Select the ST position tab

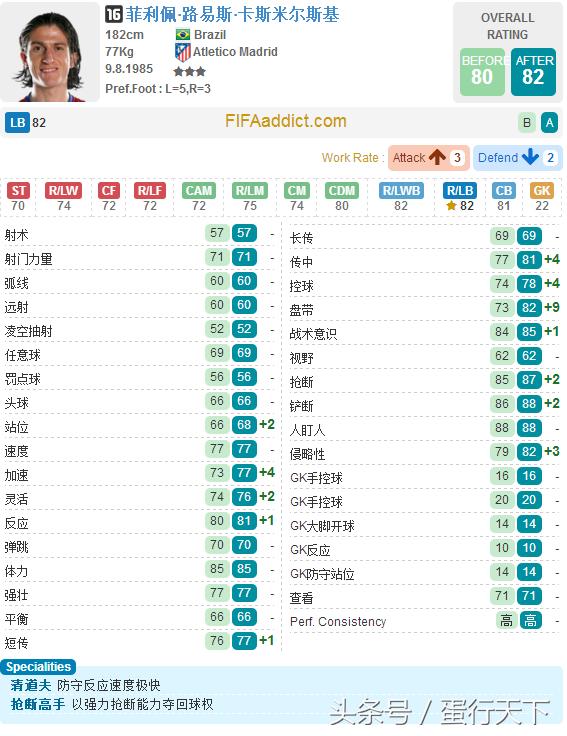(x=18, y=191)
